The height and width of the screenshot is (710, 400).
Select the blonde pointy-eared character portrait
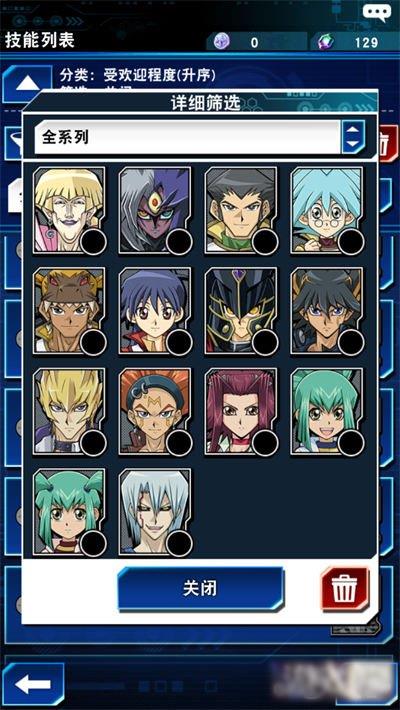click(x=69, y=210)
